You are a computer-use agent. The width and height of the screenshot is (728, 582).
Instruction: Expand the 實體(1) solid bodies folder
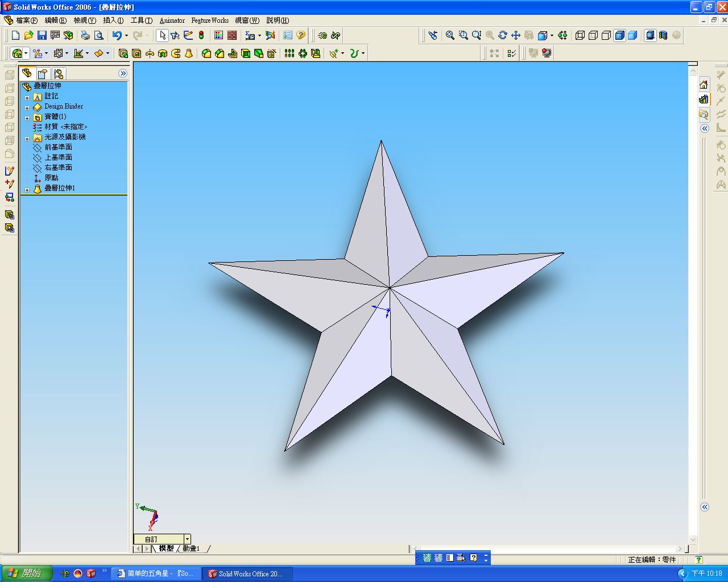(x=27, y=118)
